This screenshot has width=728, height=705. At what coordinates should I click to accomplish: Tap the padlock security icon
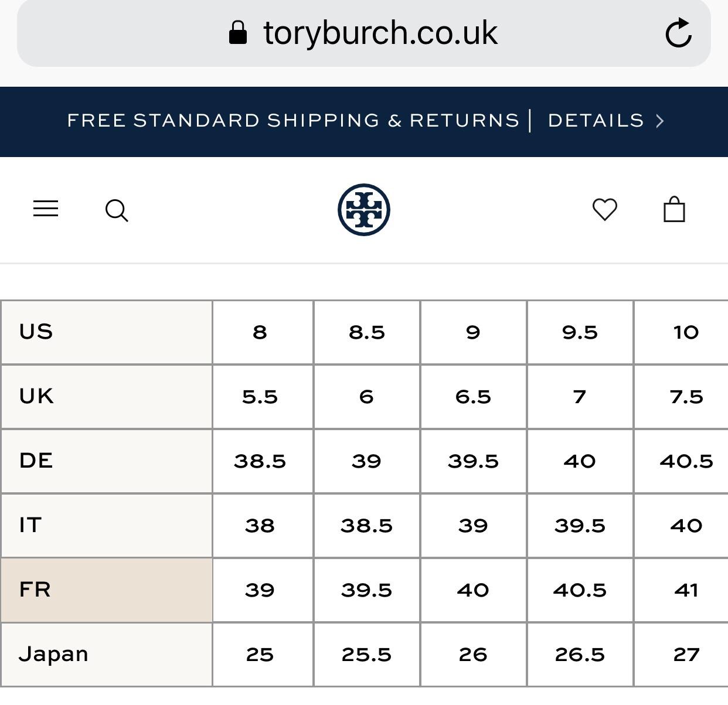click(237, 33)
